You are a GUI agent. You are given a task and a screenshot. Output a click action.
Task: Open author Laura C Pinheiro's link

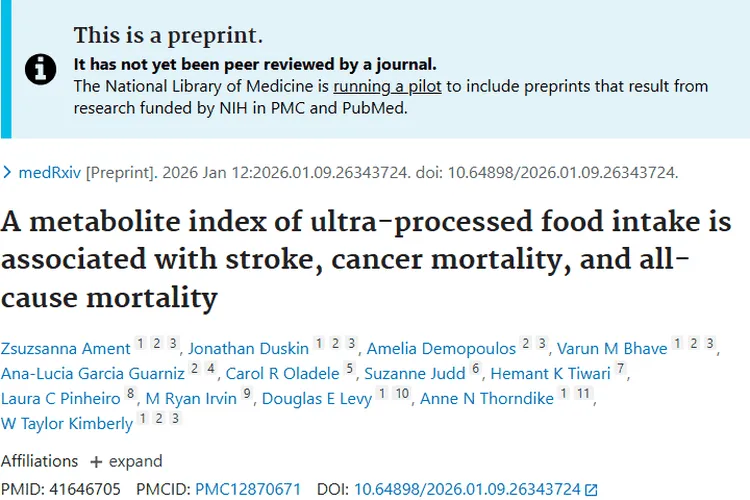(61, 399)
